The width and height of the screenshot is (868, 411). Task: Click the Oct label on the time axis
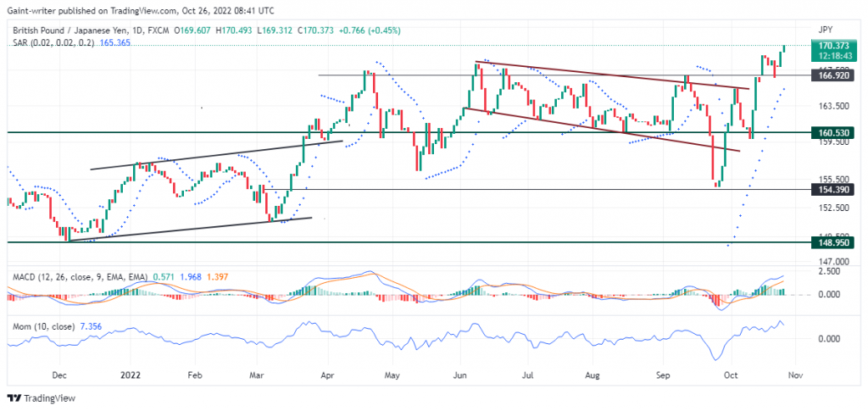[x=732, y=375]
